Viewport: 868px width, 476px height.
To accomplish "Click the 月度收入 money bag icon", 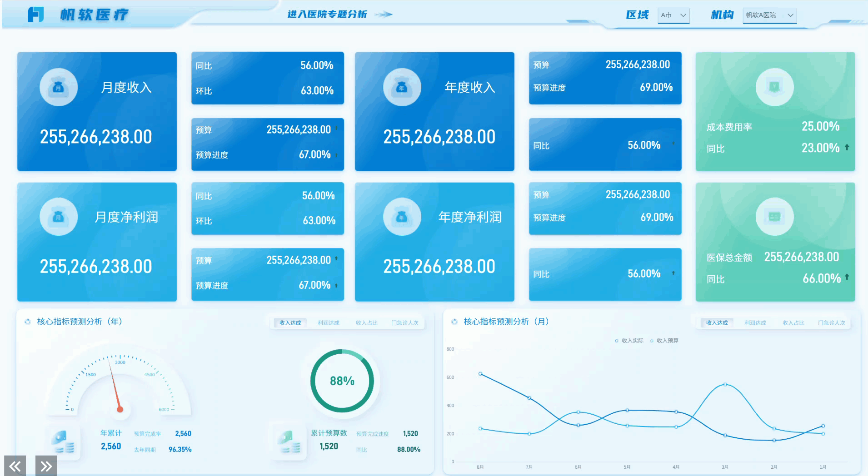I will pyautogui.click(x=59, y=87).
